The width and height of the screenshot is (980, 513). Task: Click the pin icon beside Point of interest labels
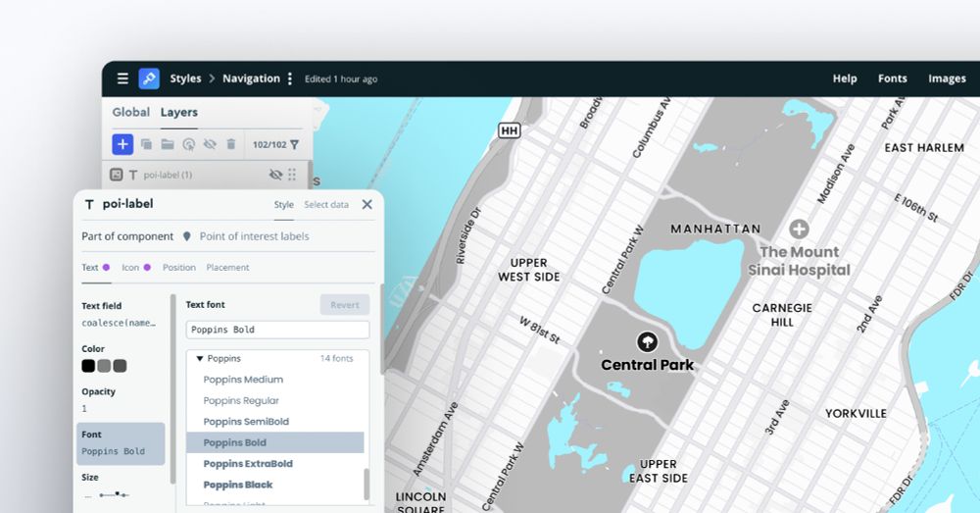pyautogui.click(x=186, y=236)
